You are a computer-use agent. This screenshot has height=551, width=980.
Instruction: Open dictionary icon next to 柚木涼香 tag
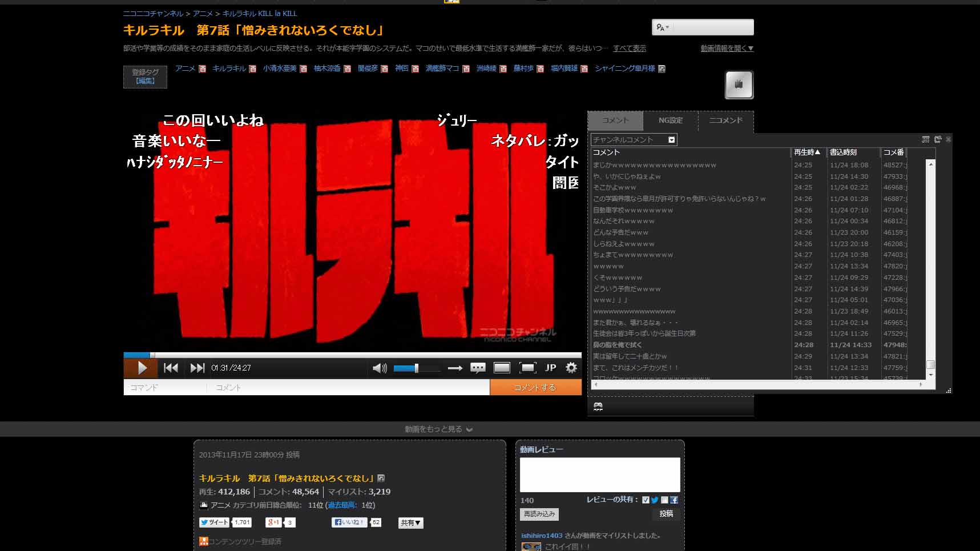[347, 69]
